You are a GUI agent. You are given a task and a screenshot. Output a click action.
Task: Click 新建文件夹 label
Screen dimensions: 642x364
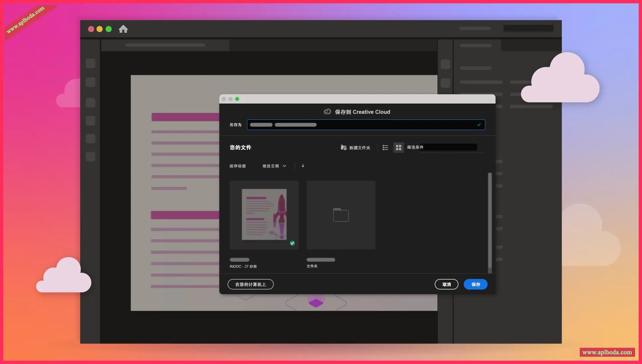(360, 148)
